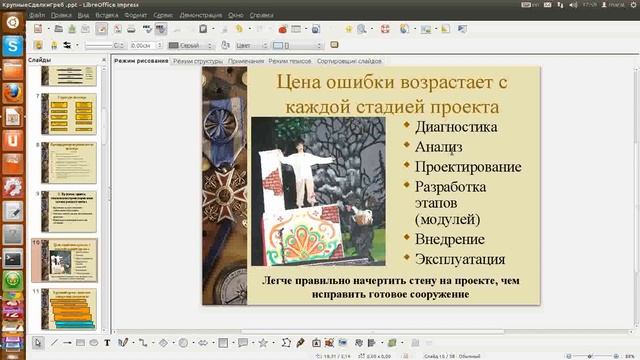
Task: Click the line width 0,00см field
Action: [x=143, y=45]
